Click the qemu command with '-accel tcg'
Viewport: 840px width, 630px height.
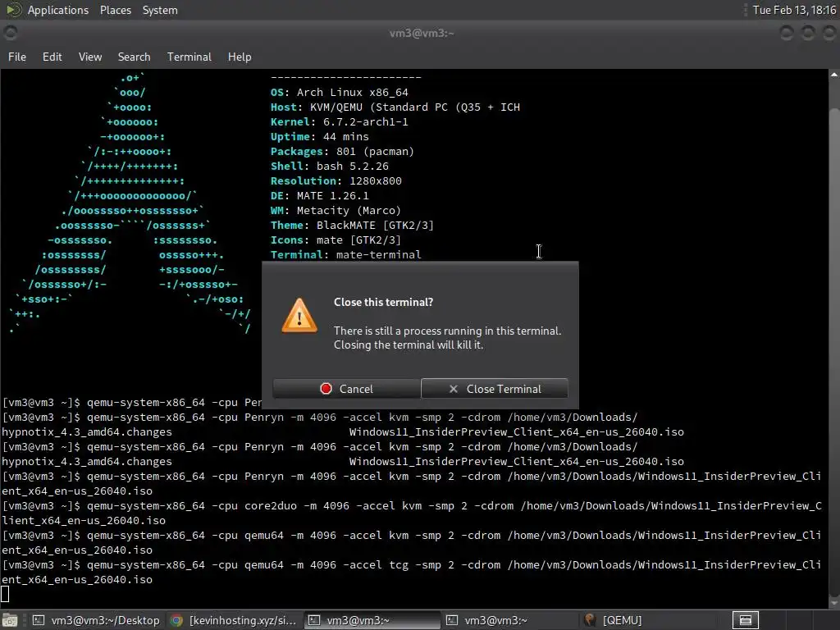click(x=412, y=572)
